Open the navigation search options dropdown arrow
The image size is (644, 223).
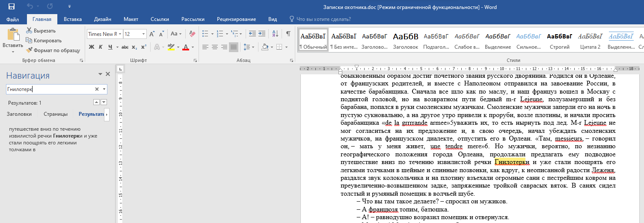point(104,89)
